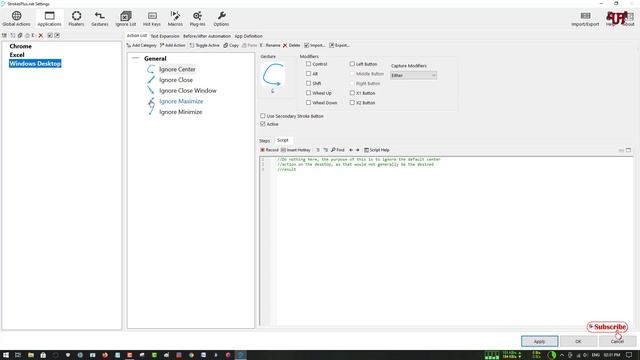
Task: Switch to the Action List tab
Action: click(x=136, y=36)
